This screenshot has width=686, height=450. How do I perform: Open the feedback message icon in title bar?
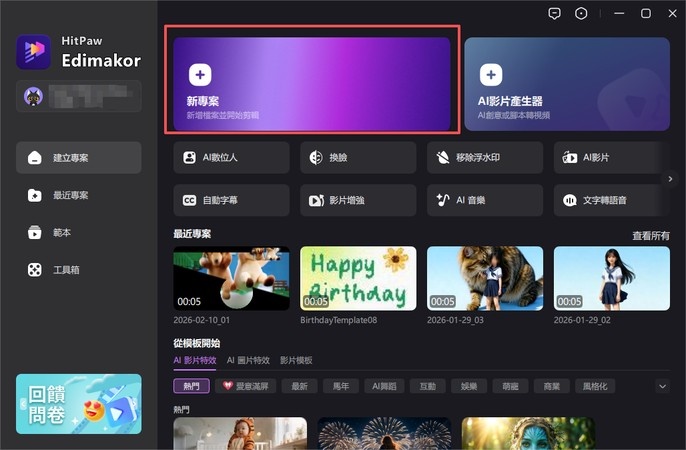pos(554,14)
